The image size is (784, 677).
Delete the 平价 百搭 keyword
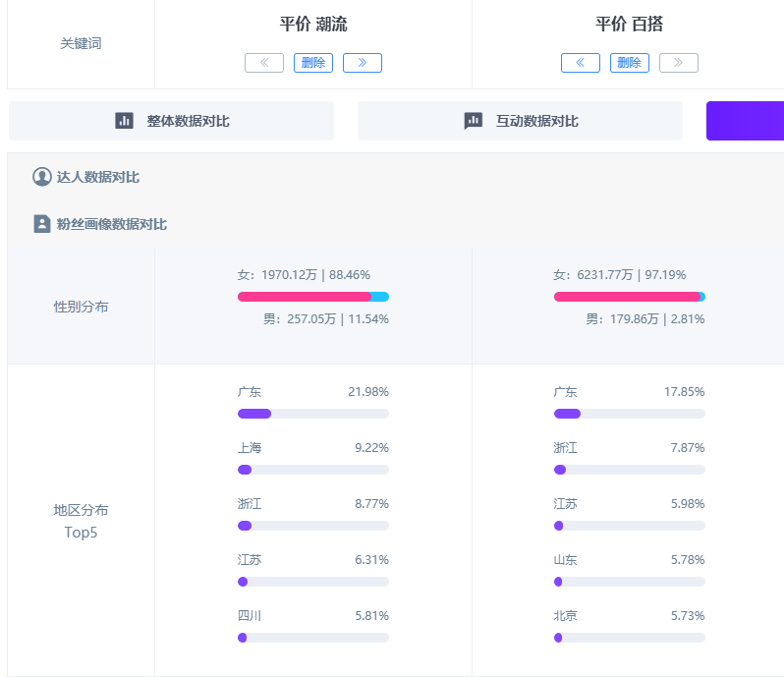(x=630, y=63)
